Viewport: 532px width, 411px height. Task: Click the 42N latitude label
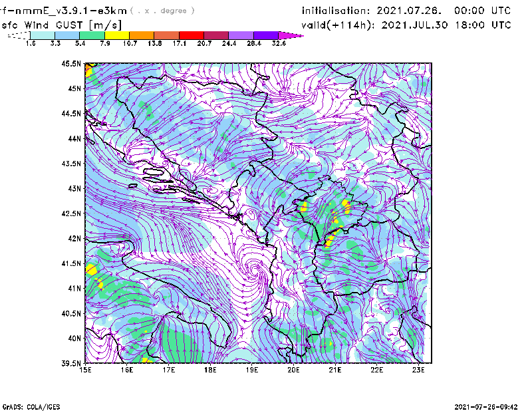tap(74, 239)
